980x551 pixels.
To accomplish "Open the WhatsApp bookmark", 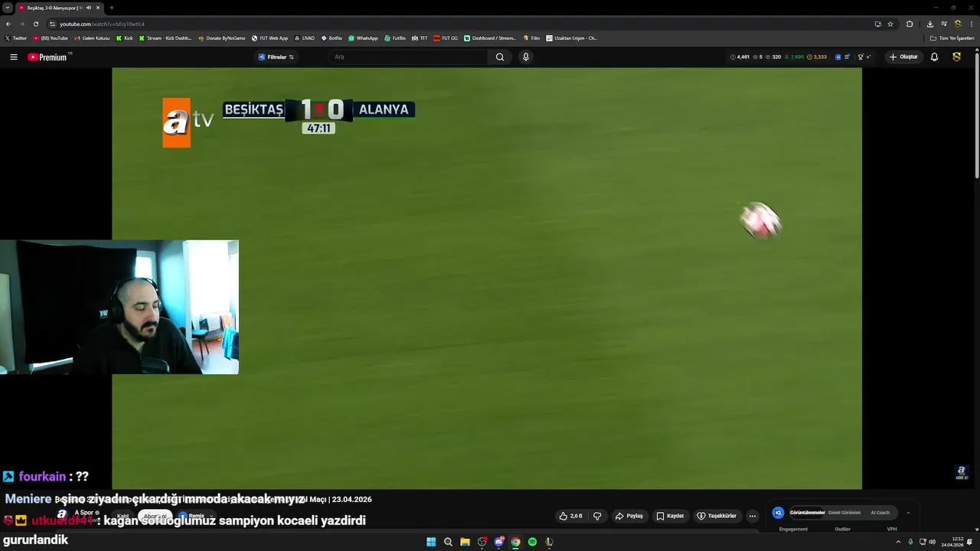I will click(x=363, y=37).
